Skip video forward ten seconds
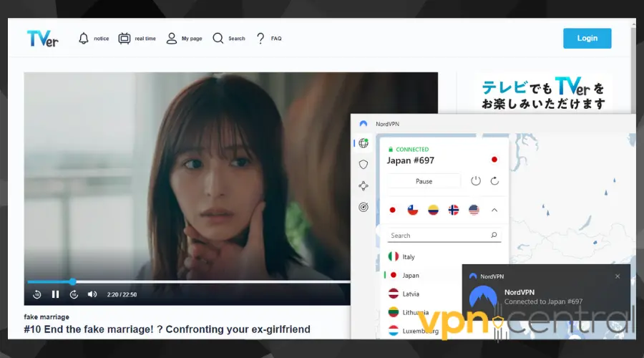Screen dimensions: 644x358 pyautogui.click(x=74, y=294)
